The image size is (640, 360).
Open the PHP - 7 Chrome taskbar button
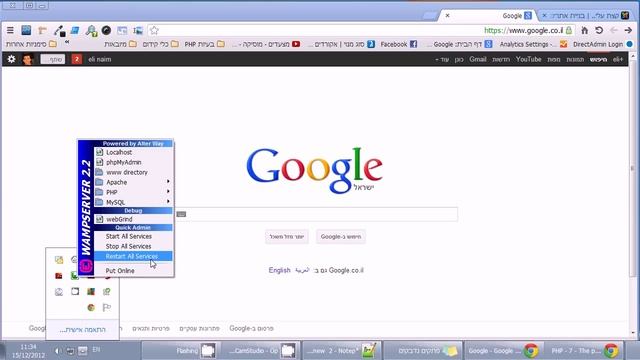pyautogui.click(x=584, y=351)
